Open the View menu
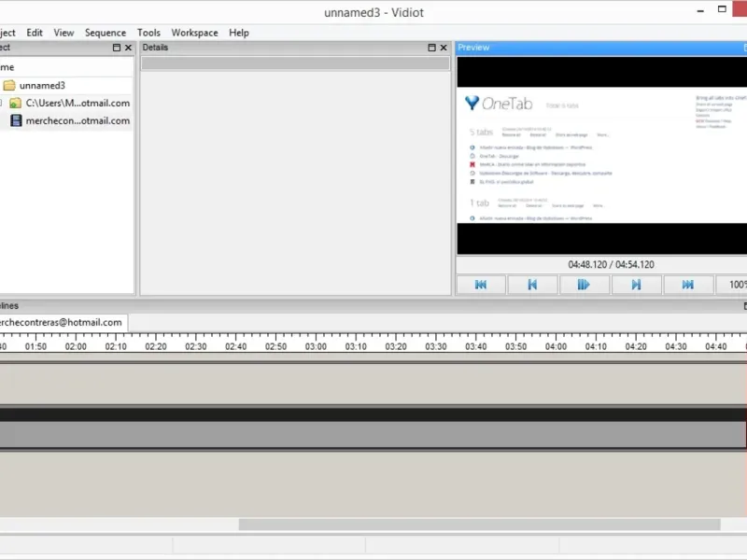The height and width of the screenshot is (560, 747). [x=63, y=33]
